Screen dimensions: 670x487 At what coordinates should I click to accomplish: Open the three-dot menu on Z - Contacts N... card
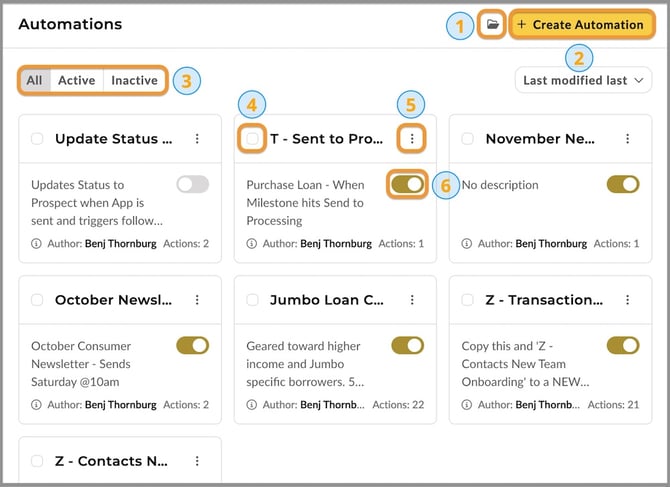[x=197, y=461]
